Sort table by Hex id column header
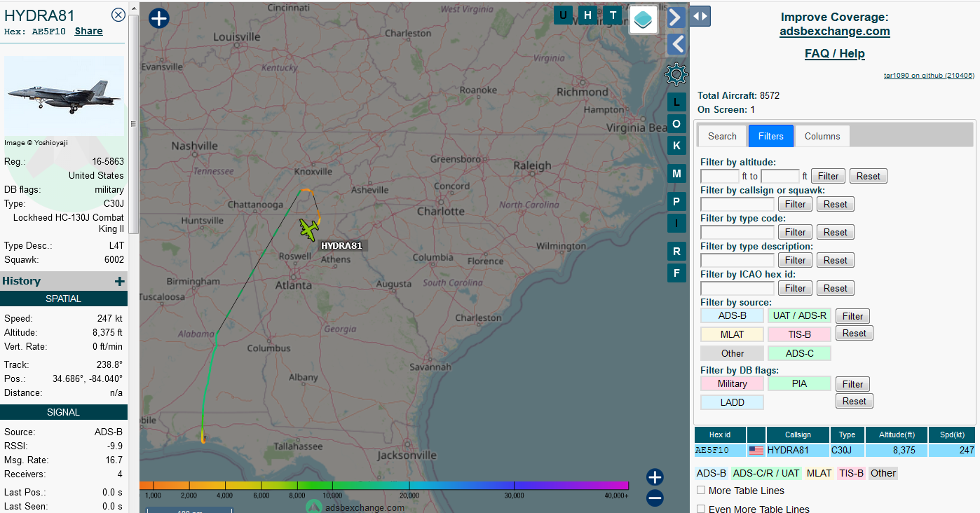 tap(720, 435)
